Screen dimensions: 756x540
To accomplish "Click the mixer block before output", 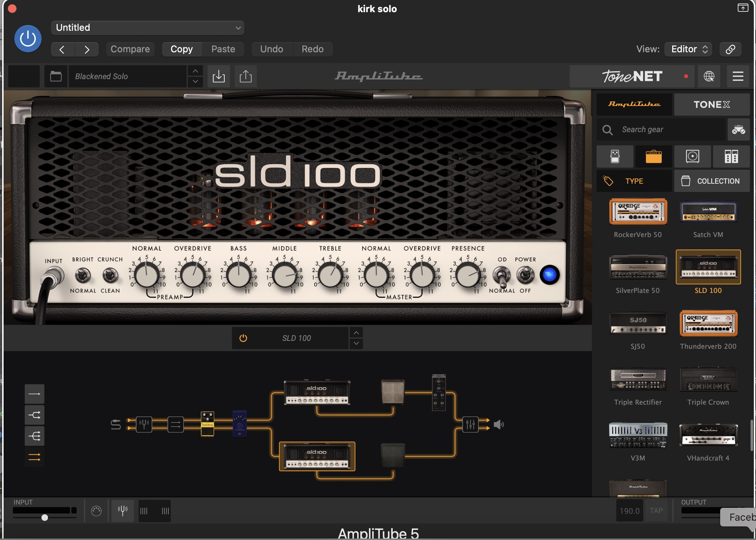I will [x=470, y=425].
